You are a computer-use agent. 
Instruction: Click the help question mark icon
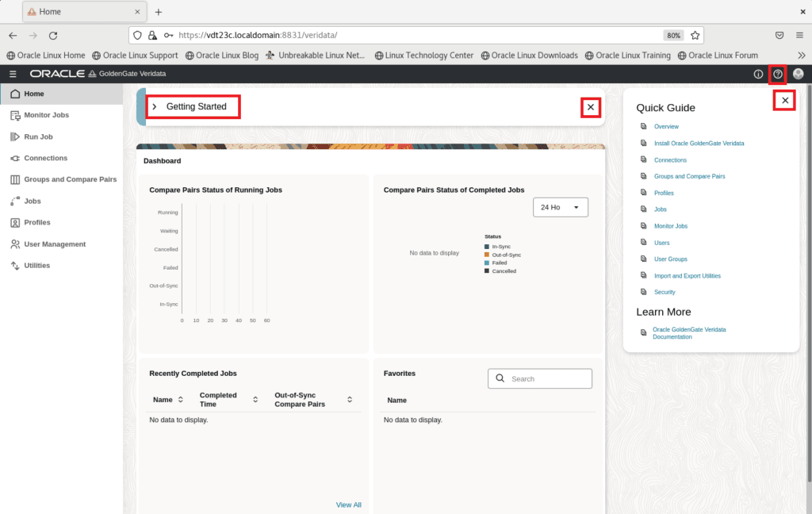click(777, 74)
